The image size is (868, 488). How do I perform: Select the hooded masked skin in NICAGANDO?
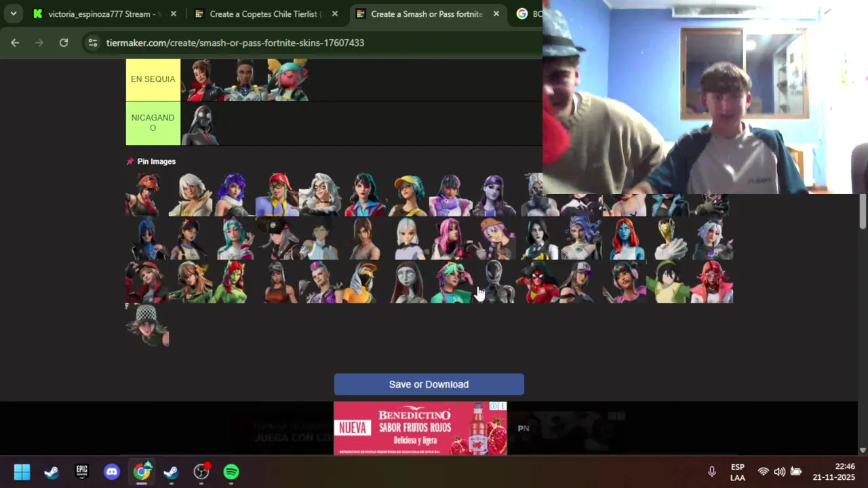coord(202,123)
